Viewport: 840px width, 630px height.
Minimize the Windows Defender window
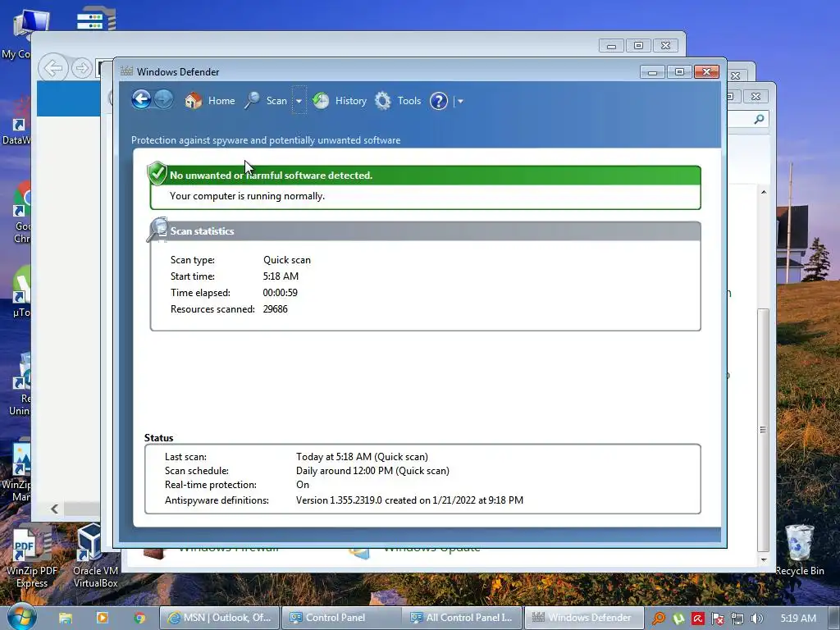tap(652, 72)
